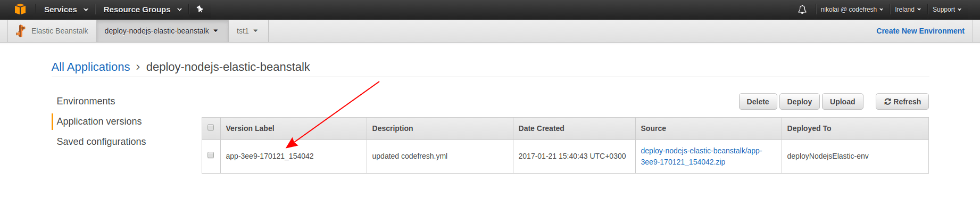980x213 pixels.
Task: Select Saved configurations in the sidebar
Action: [101, 142]
